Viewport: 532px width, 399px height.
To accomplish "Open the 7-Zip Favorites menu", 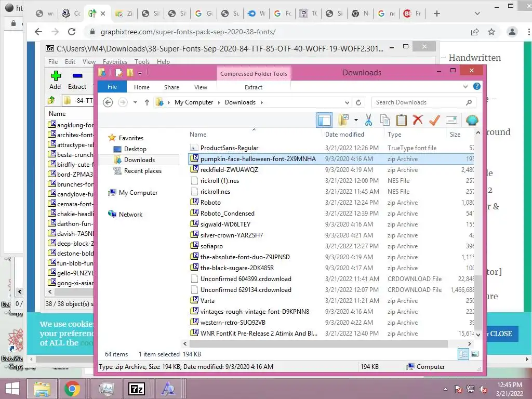I will coord(115,62).
